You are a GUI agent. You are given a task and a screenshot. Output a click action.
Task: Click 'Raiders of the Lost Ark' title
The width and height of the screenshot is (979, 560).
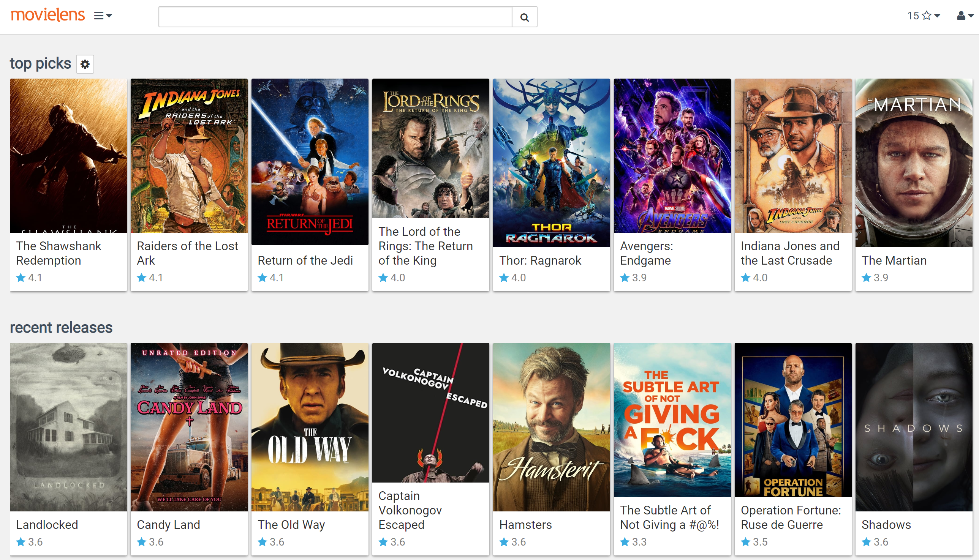(x=188, y=253)
